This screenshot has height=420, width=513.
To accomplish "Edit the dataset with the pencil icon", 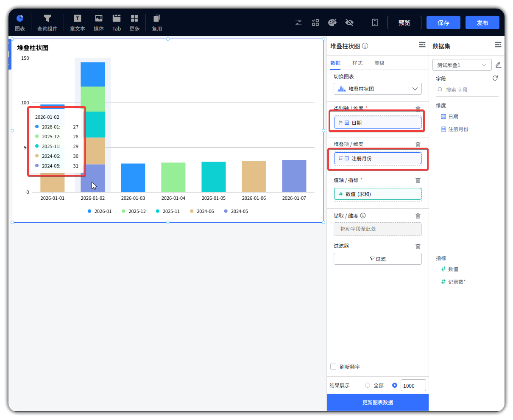I will pos(498,65).
